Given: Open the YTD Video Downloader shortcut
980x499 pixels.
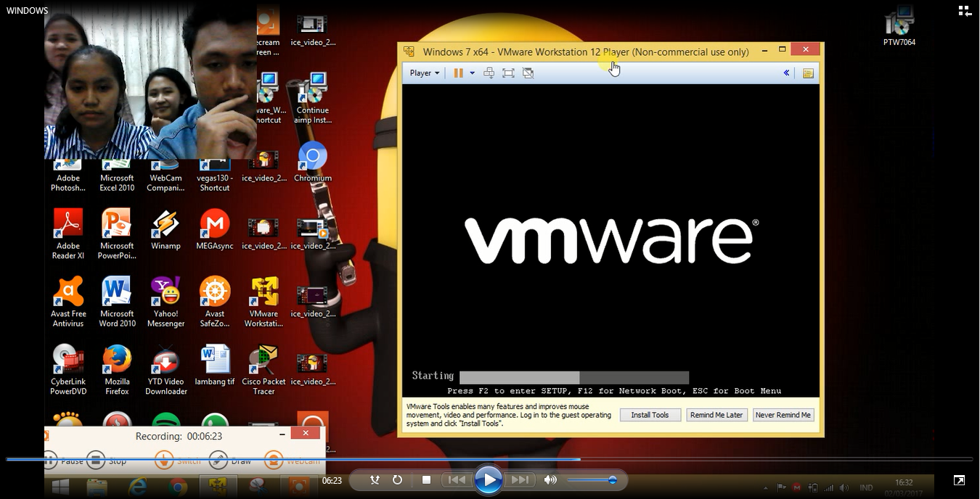Looking at the screenshot, I should point(166,370).
